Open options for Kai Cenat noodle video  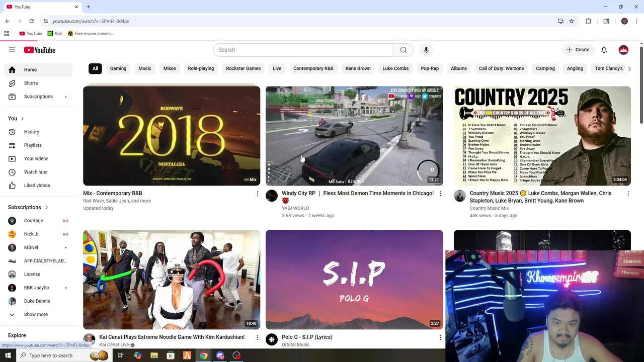(x=257, y=337)
